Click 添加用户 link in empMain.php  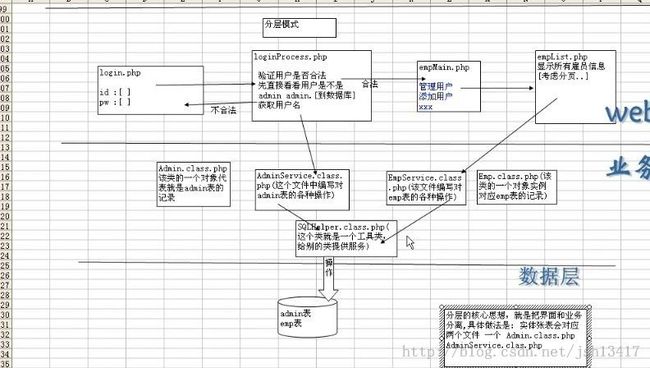tap(435, 97)
